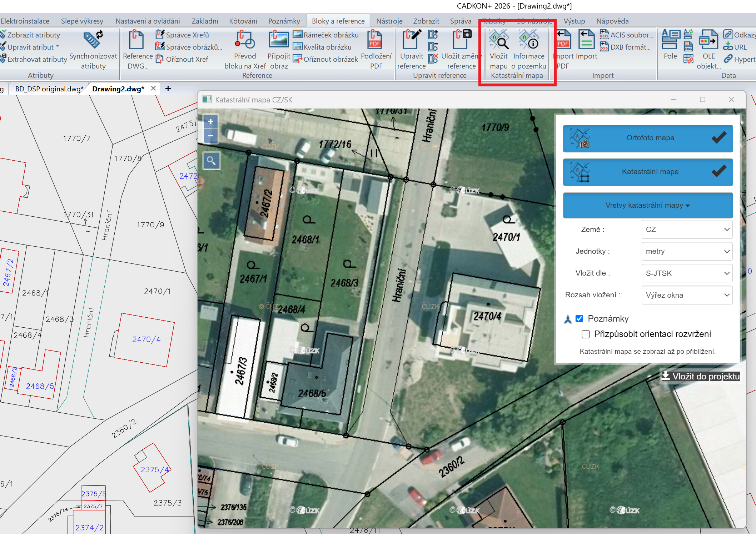The height and width of the screenshot is (534, 756).
Task: Click Vložit do projektu button
Action: click(x=700, y=376)
